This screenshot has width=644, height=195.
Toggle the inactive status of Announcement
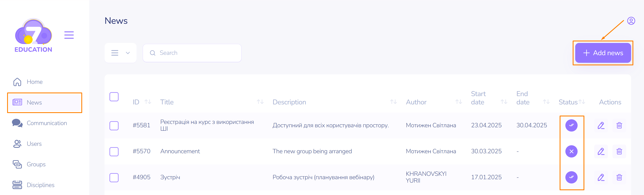pyautogui.click(x=571, y=151)
